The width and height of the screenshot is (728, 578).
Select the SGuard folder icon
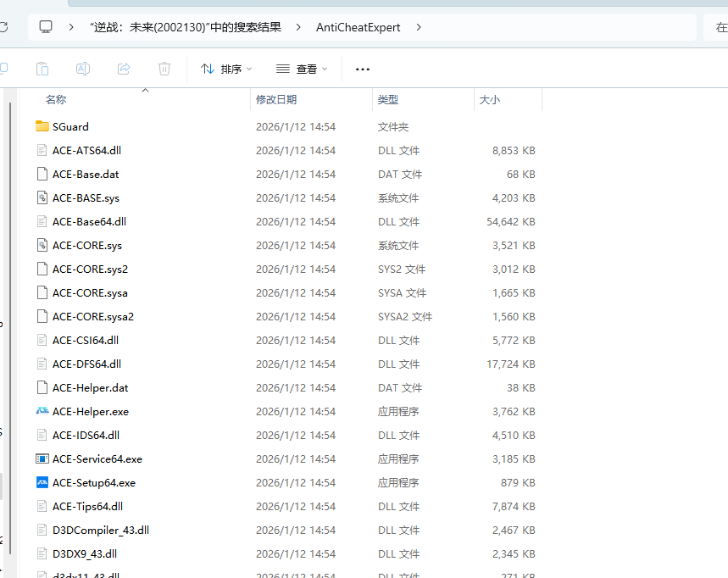42,126
